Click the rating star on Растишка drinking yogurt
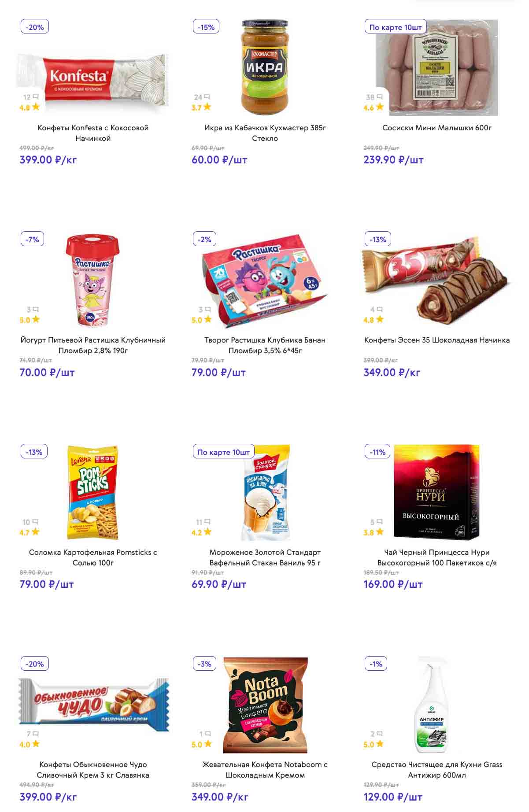The image size is (529, 812). pyautogui.click(x=36, y=320)
